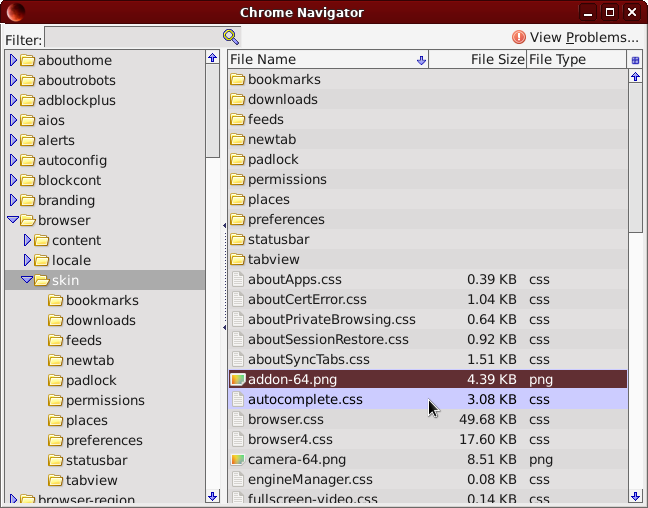
Task: Click the tree scroll up arrow
Action: pyautogui.click(x=212, y=57)
